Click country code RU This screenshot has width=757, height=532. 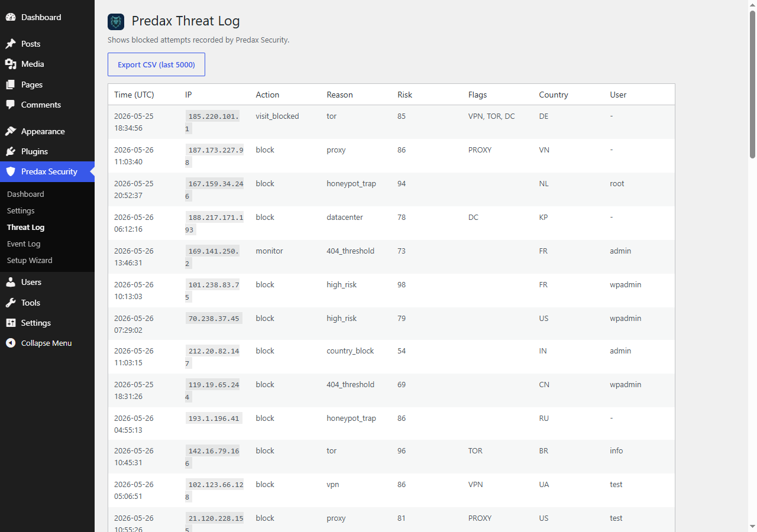coord(544,419)
